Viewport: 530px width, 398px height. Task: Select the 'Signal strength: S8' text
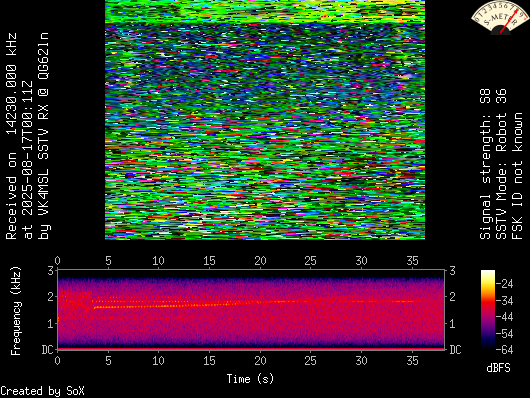(x=484, y=164)
